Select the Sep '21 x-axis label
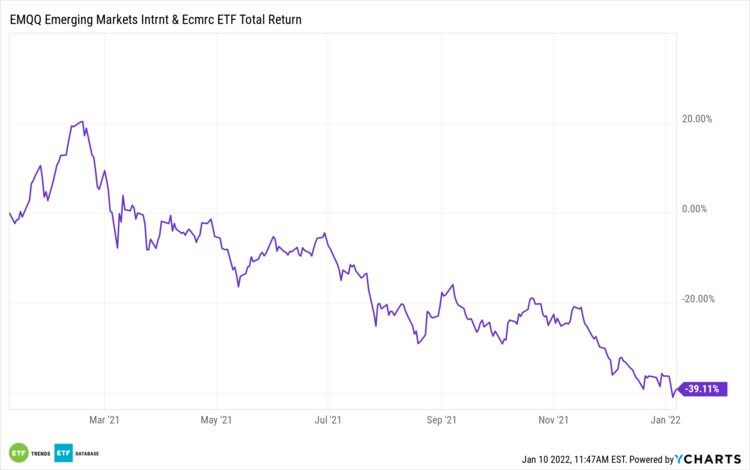The width and height of the screenshot is (750, 470). pyautogui.click(x=442, y=422)
